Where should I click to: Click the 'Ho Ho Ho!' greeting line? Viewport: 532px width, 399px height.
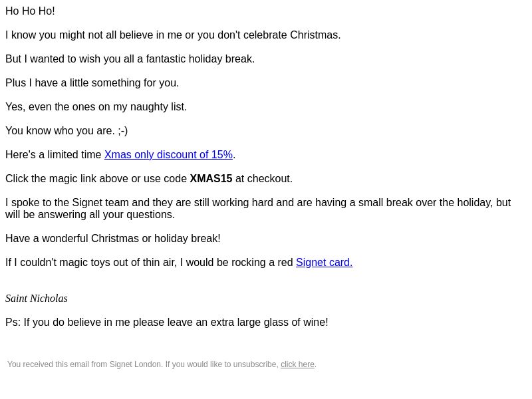[x=30, y=11]
